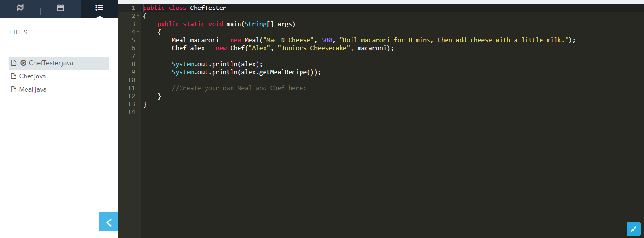Click the main method name on line 3
644x238 pixels.
234,24
